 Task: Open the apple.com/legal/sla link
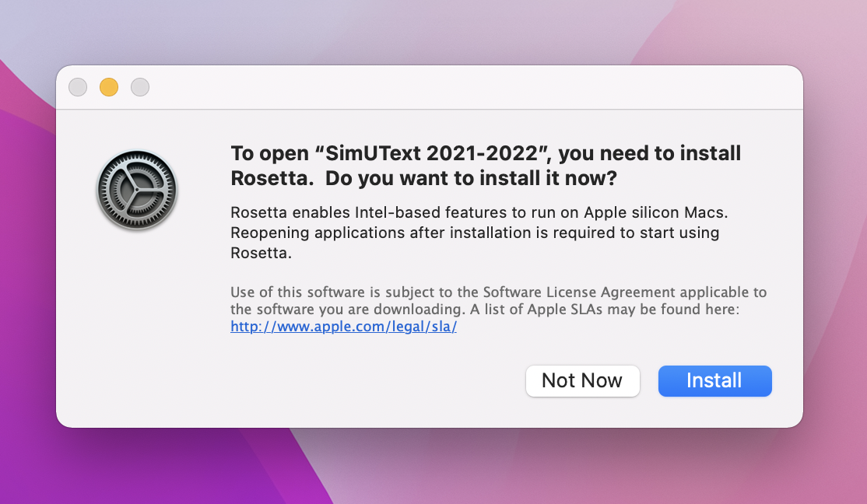pyautogui.click(x=343, y=327)
